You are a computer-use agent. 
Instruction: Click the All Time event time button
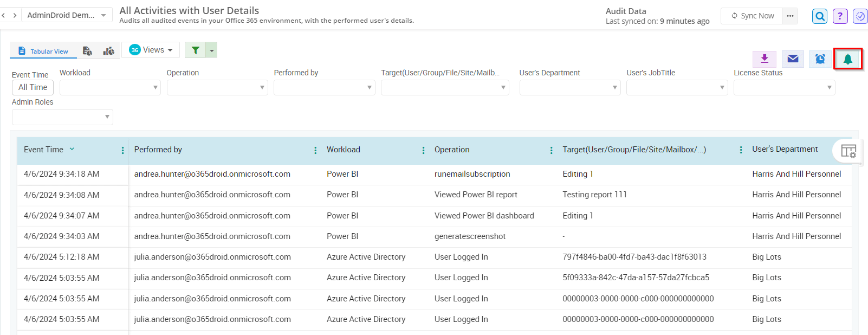click(33, 87)
